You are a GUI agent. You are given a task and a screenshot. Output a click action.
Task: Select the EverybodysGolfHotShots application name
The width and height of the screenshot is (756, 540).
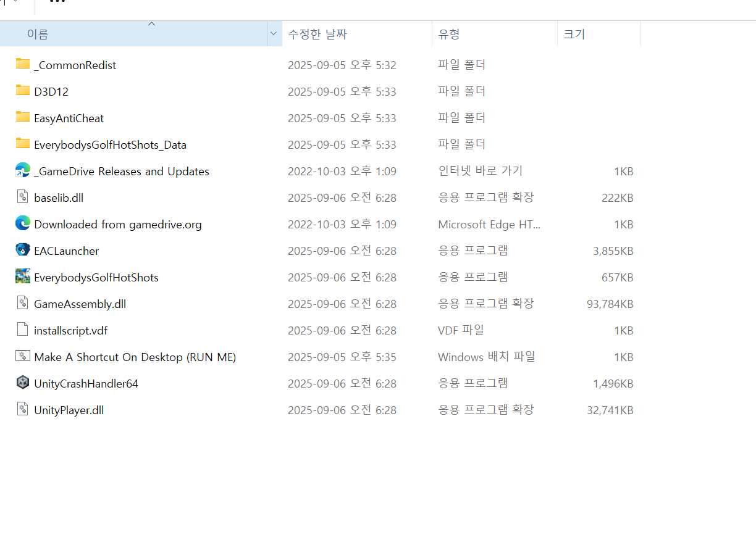point(96,277)
